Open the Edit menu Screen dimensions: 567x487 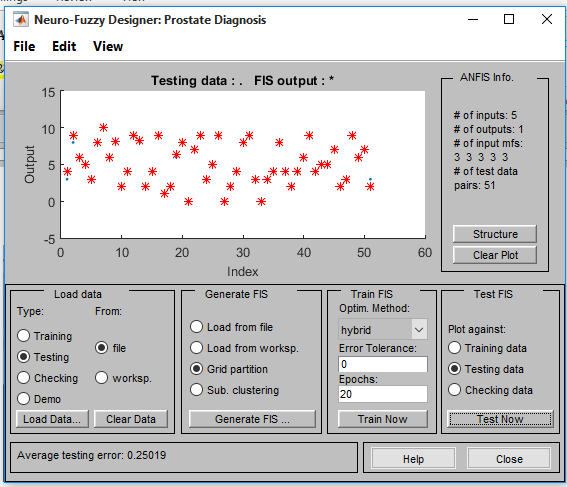[64, 47]
